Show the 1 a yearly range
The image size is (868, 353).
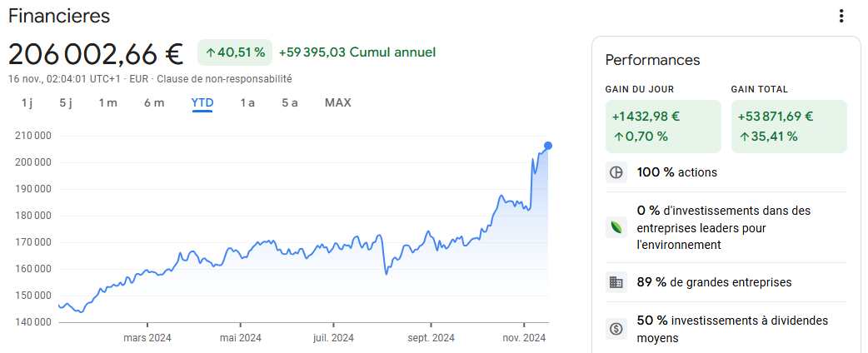[247, 103]
